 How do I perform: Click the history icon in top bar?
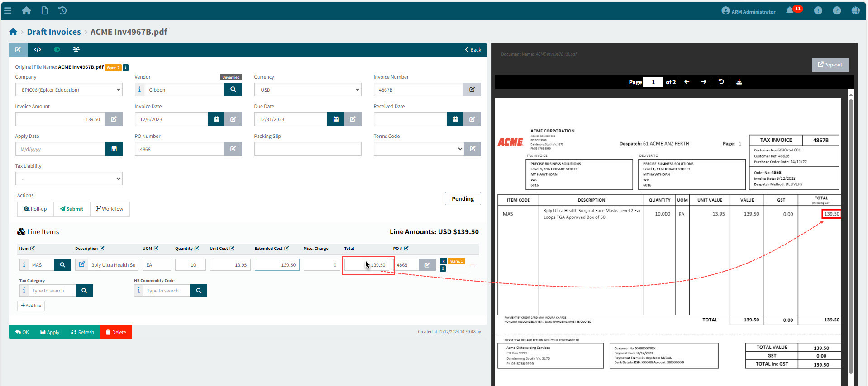point(62,10)
